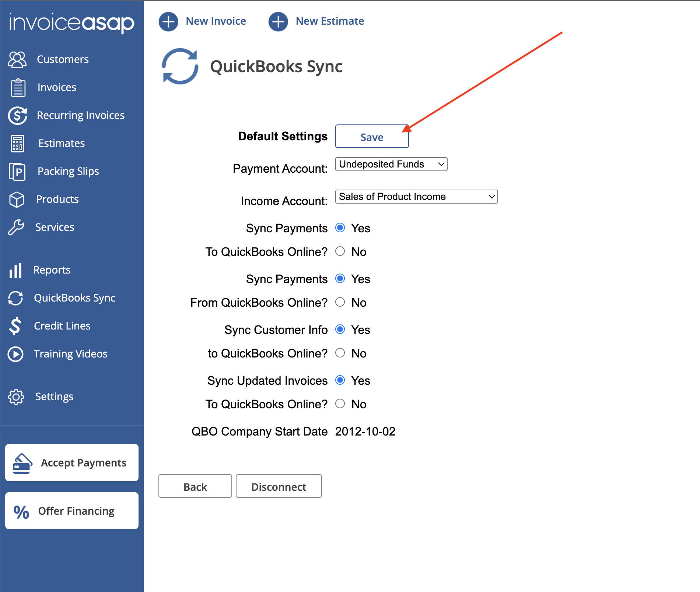This screenshot has width=700, height=592.
Task: Open the Payment Account dropdown
Action: tap(391, 164)
